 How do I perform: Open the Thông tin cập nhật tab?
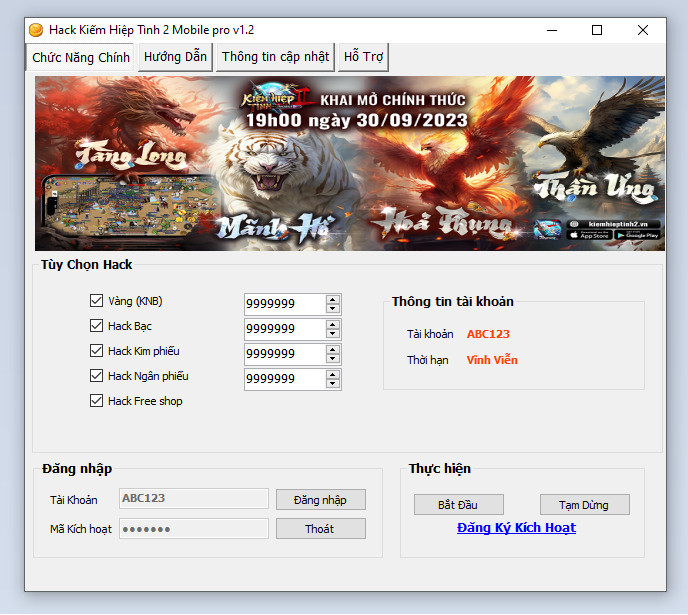(275, 57)
